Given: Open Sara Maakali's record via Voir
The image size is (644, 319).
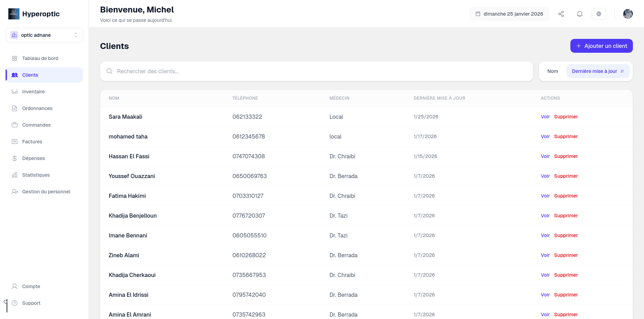Looking at the screenshot, I should [x=545, y=117].
